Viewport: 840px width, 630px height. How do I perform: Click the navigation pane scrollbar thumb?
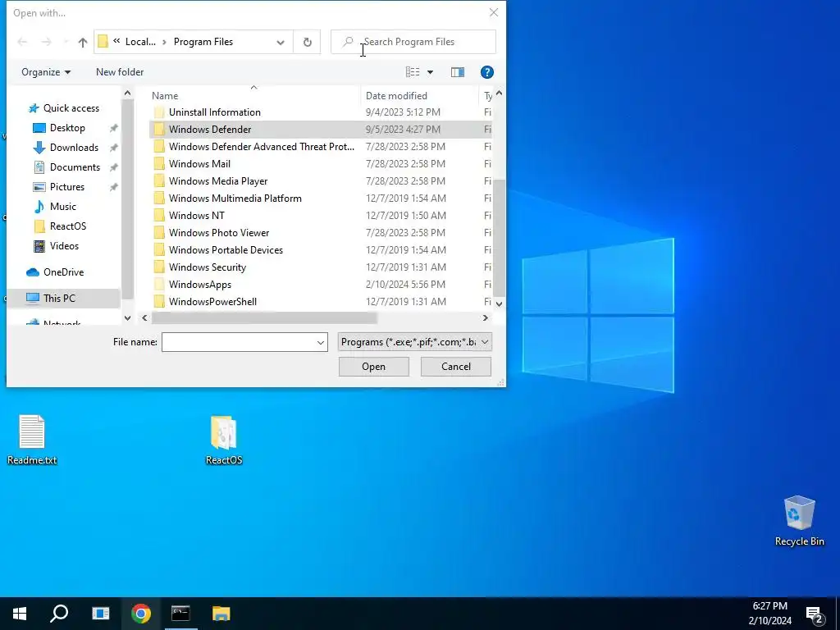click(x=127, y=199)
